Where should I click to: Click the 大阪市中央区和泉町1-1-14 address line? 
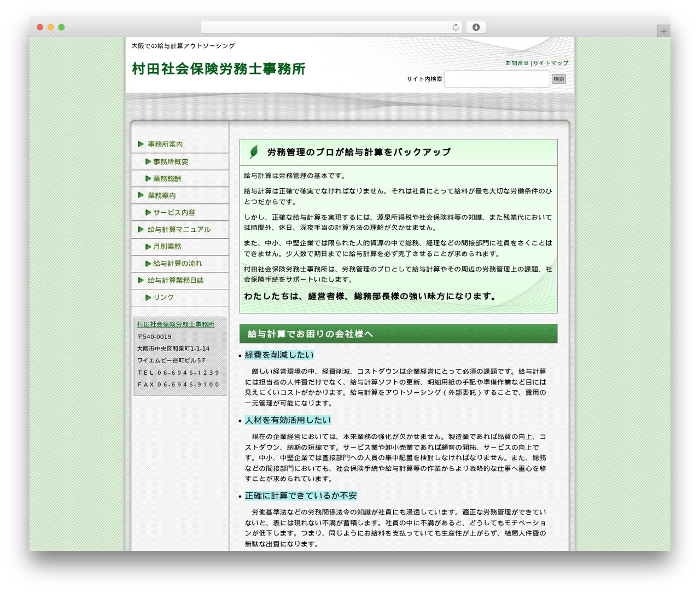click(173, 348)
